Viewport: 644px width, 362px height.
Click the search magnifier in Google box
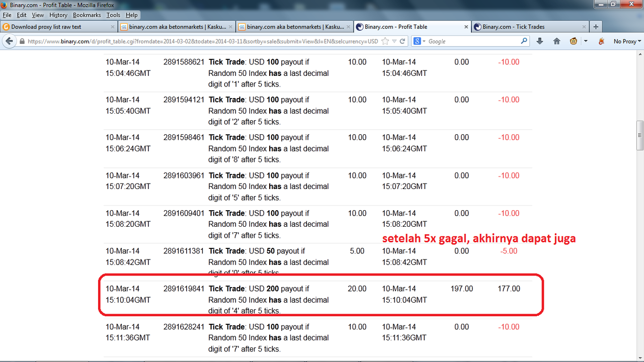pyautogui.click(x=524, y=41)
